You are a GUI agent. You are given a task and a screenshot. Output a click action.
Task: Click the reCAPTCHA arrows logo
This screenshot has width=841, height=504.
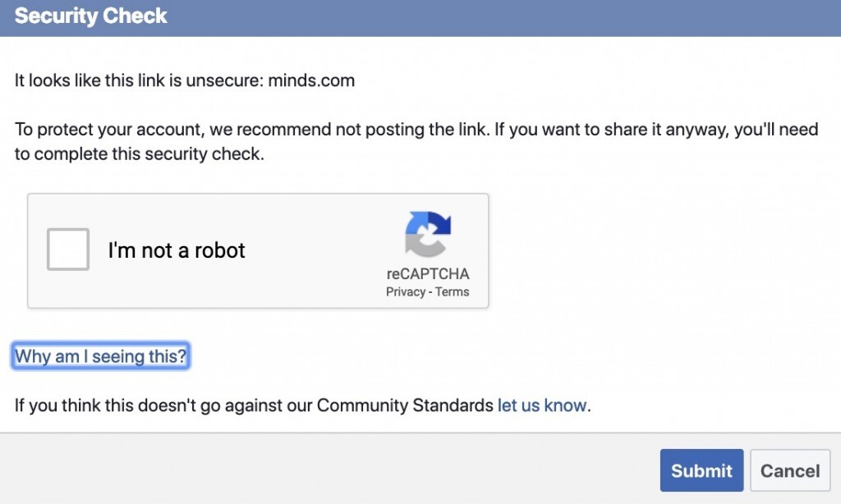click(428, 235)
